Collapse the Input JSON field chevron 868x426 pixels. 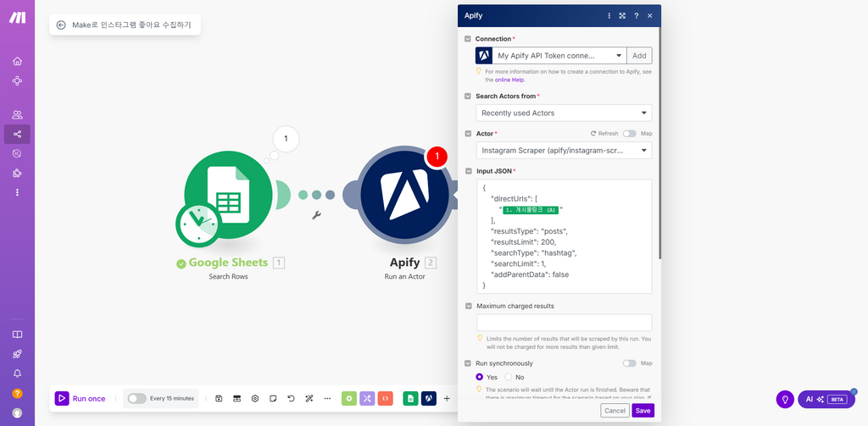pos(468,172)
